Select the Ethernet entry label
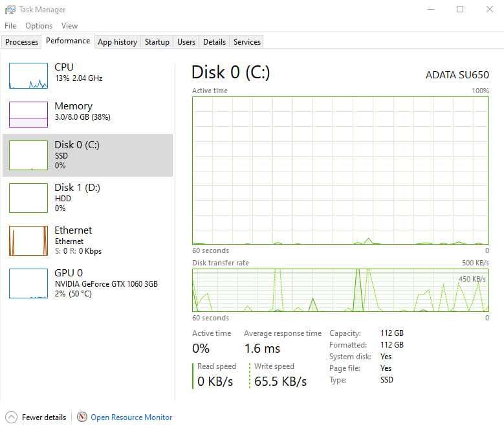Viewport: 504px width, 433px height. [x=73, y=230]
